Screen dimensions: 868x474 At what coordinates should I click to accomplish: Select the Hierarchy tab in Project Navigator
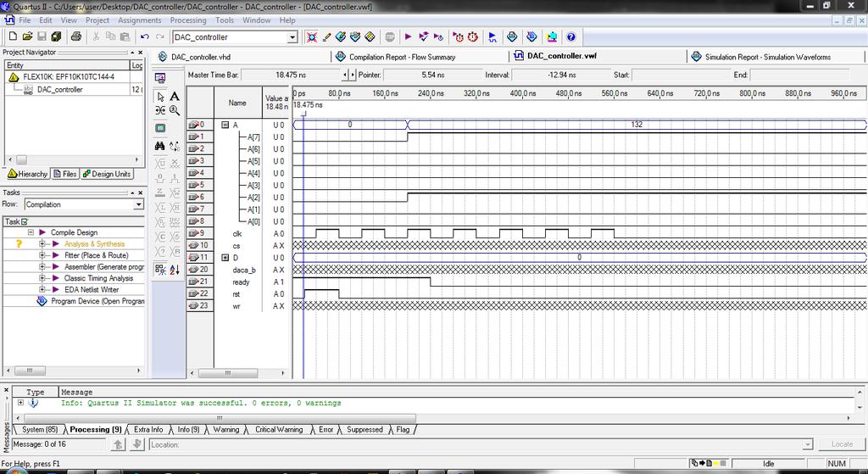(28, 174)
